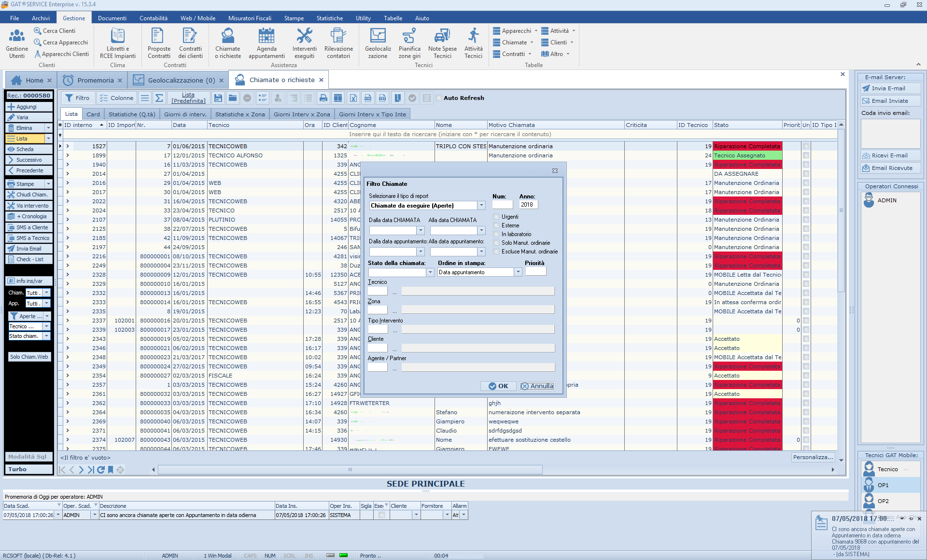Check the Esterne option
The image size is (927, 560).
(496, 225)
